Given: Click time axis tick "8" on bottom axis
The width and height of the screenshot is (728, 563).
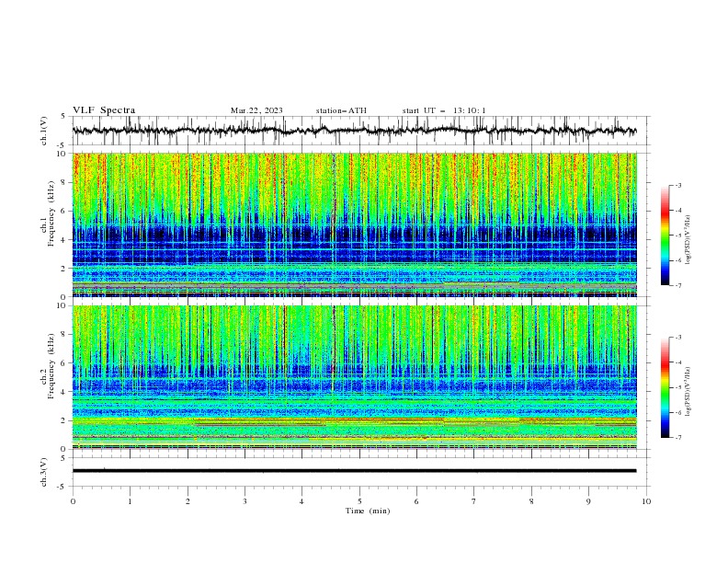Looking at the screenshot, I should 531,501.
